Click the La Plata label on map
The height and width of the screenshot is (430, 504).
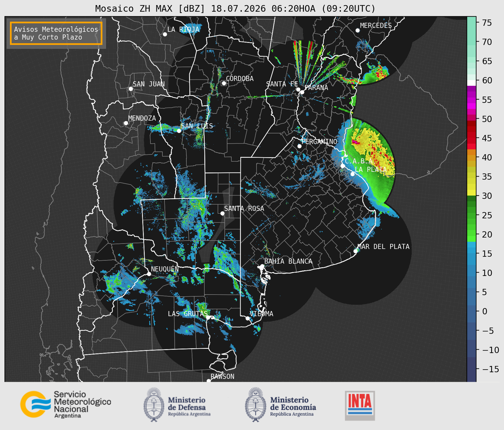click(x=371, y=170)
